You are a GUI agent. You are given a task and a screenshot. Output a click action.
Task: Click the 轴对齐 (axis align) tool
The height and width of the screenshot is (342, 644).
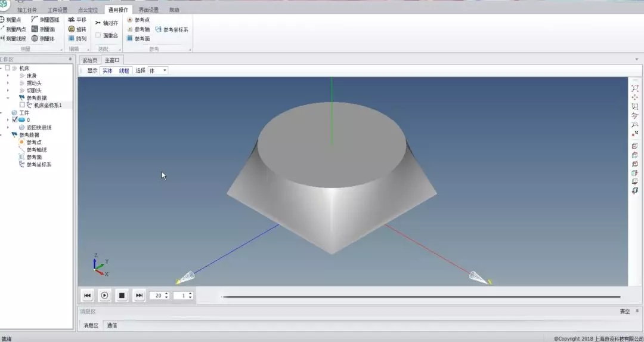pos(107,23)
